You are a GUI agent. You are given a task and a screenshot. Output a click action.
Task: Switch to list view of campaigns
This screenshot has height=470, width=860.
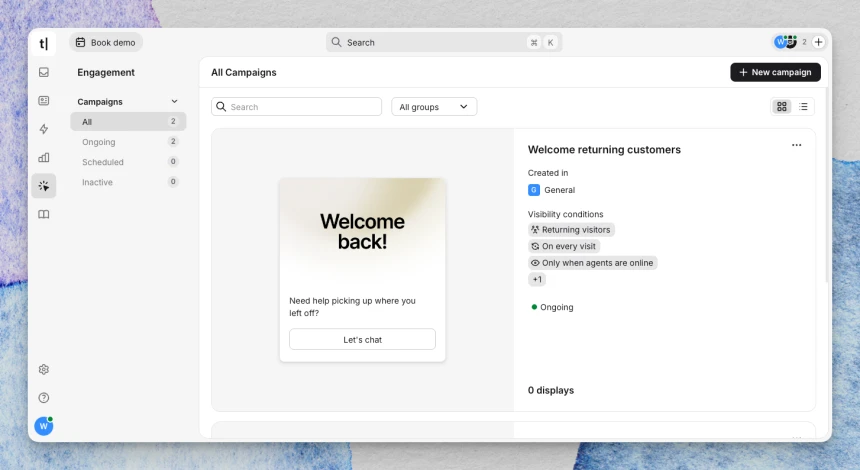[804, 106]
